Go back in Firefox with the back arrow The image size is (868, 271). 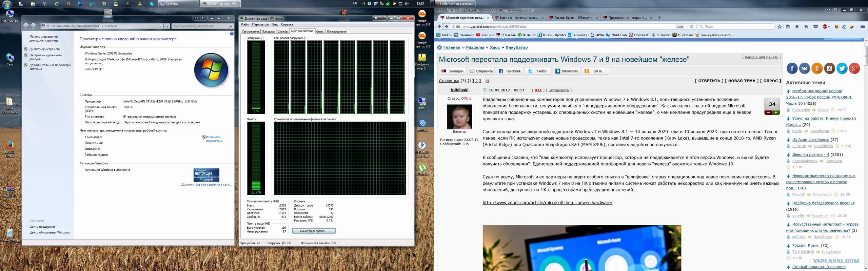440,26
